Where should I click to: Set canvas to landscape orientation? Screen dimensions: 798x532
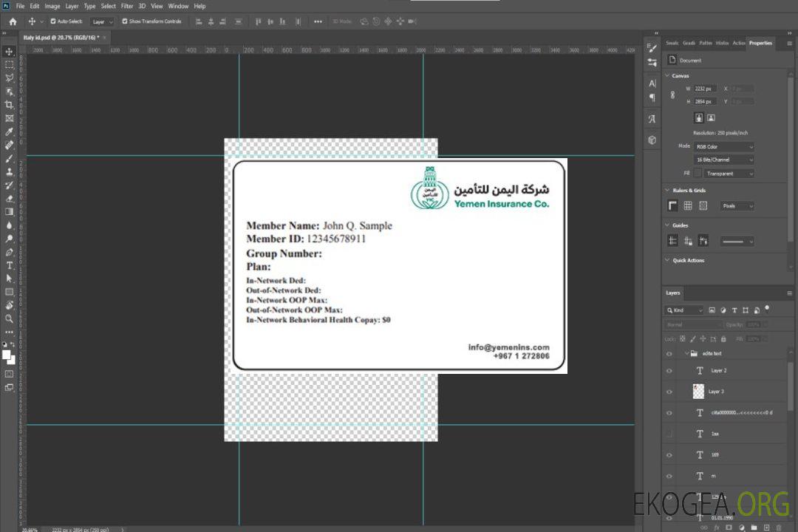click(711, 117)
